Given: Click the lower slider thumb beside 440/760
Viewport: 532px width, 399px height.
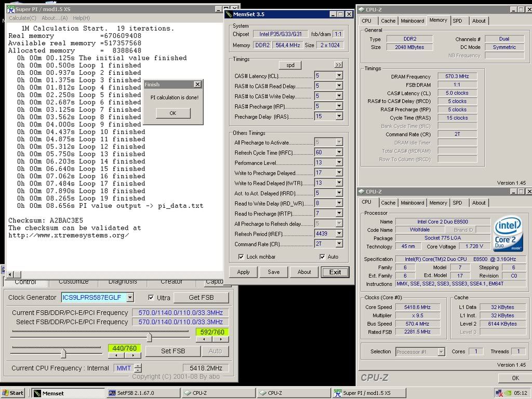Looking at the screenshot, I should click(63, 353).
